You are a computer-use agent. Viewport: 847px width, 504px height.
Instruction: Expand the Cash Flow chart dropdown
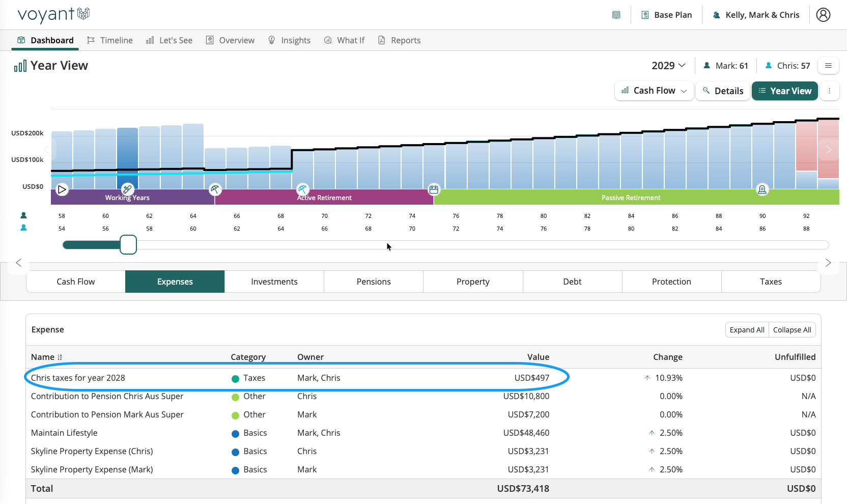(x=654, y=91)
